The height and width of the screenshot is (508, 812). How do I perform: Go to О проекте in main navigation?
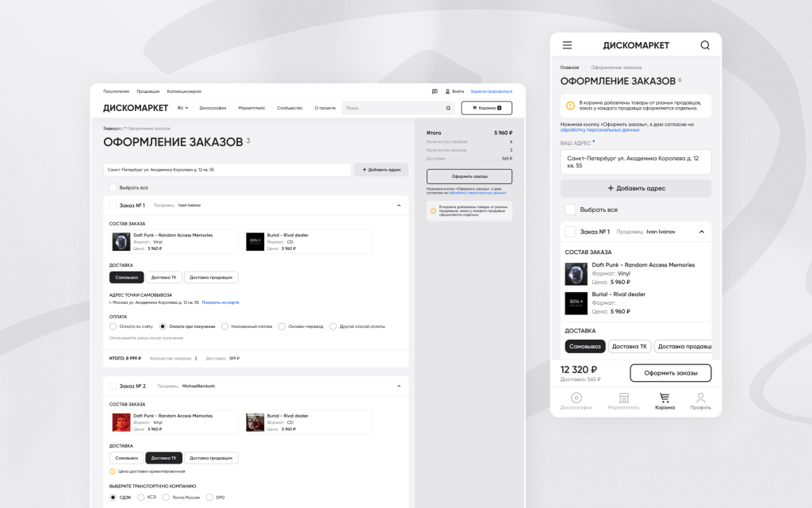(x=325, y=108)
